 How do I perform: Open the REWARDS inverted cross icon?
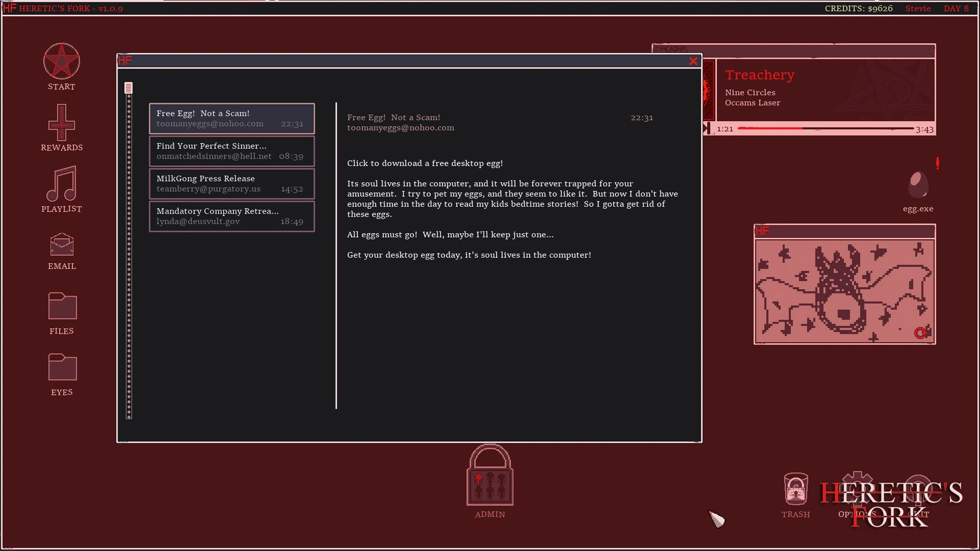pos(61,123)
